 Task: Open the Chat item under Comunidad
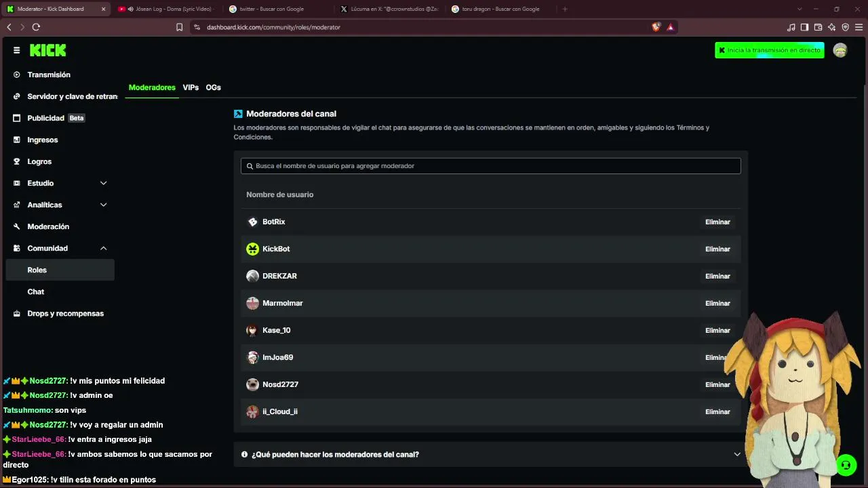[36, 291]
